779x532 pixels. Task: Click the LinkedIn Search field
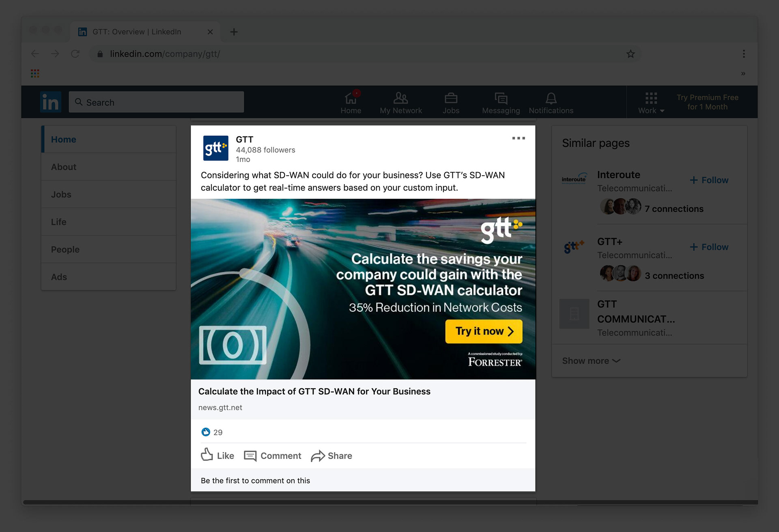coord(156,102)
